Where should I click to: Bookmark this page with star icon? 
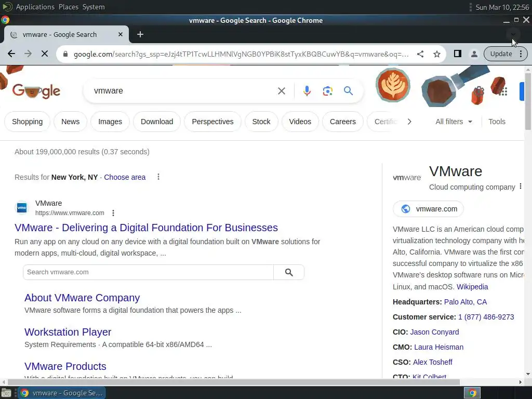[x=436, y=54]
